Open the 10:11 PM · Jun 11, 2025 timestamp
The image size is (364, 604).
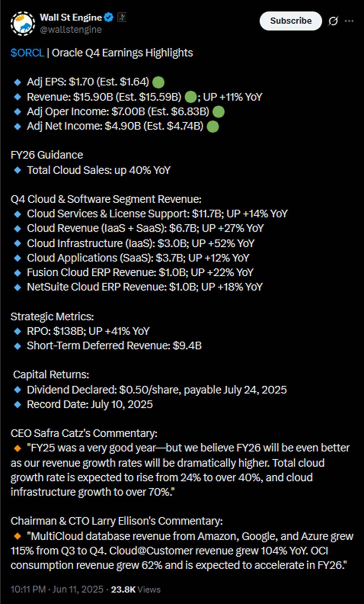pyautogui.click(x=57, y=589)
